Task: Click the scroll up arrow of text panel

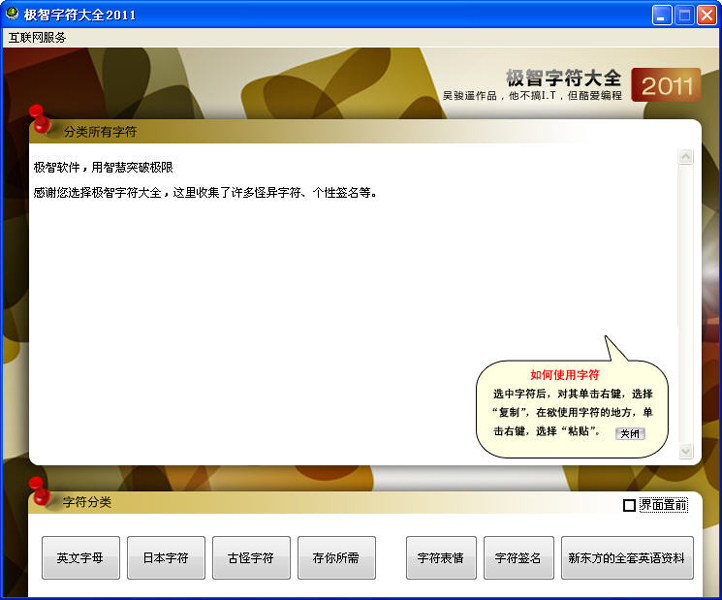Action: [685, 157]
